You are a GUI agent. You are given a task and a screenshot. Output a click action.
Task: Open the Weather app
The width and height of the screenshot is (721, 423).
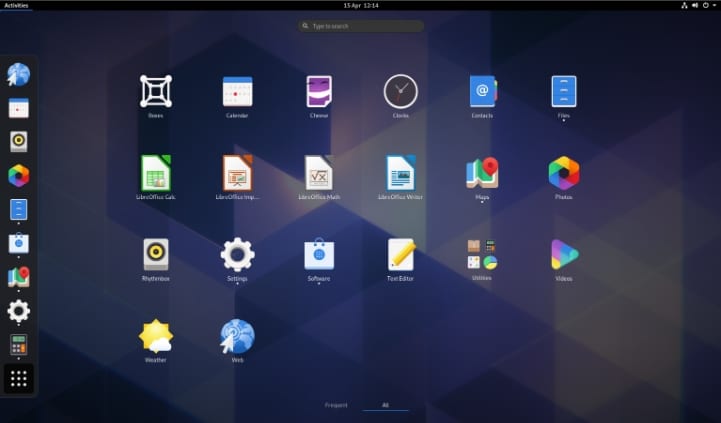(x=156, y=336)
